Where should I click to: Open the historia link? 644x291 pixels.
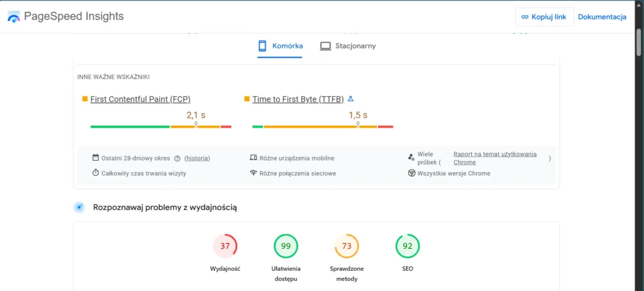click(197, 158)
